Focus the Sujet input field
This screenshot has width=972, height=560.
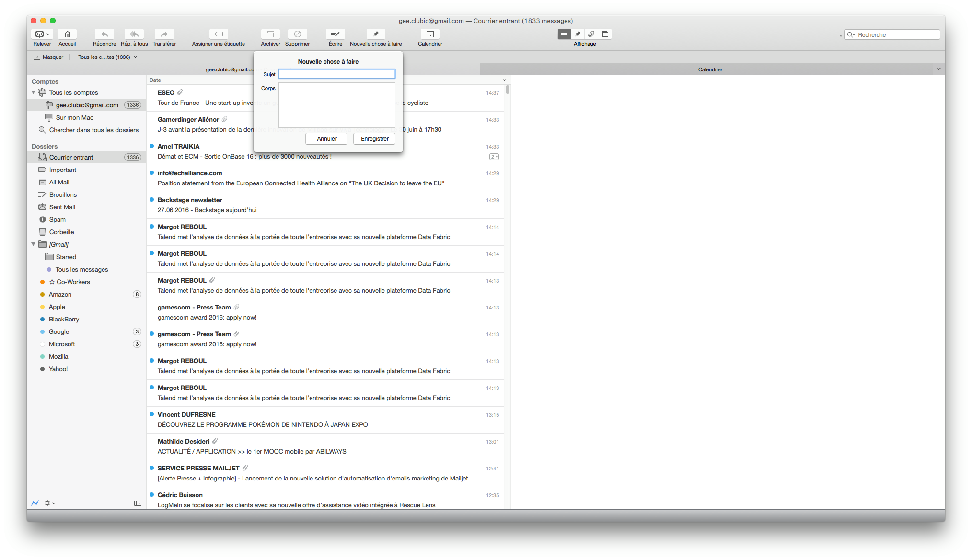click(337, 74)
